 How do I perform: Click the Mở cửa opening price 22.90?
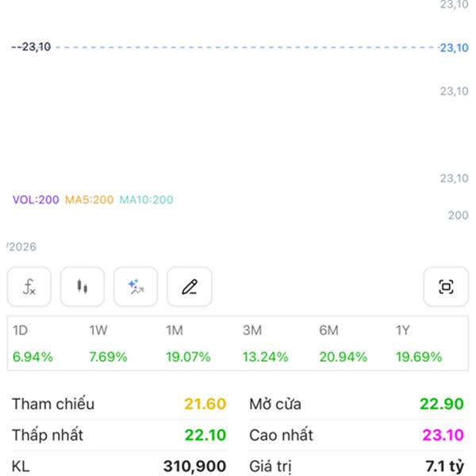coord(442,405)
